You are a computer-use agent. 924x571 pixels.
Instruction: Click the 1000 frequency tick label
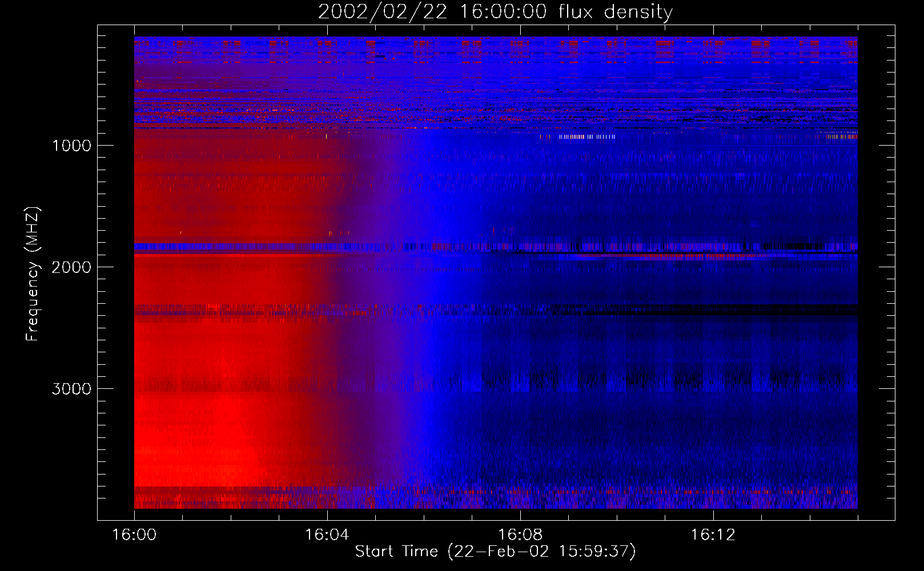(x=71, y=146)
